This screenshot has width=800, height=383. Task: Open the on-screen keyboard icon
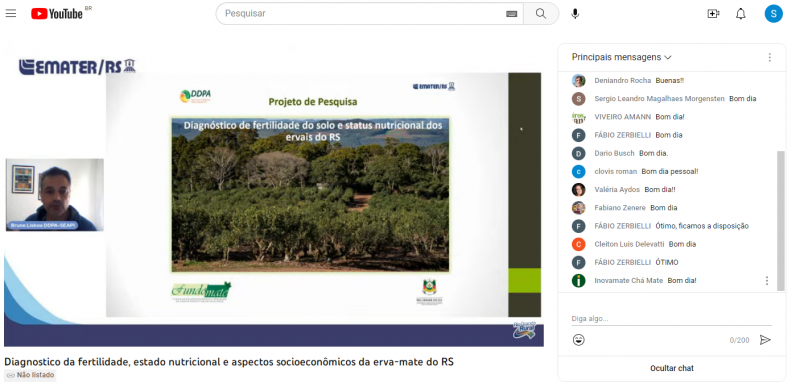click(511, 14)
